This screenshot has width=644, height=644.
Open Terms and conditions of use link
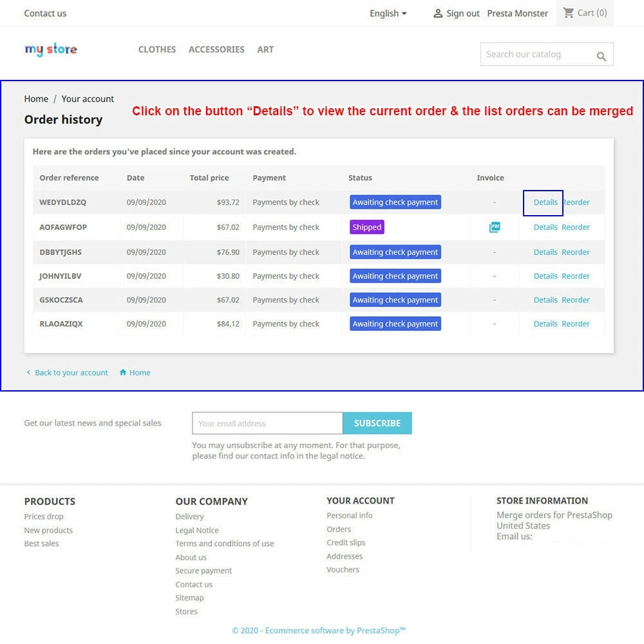(225, 544)
